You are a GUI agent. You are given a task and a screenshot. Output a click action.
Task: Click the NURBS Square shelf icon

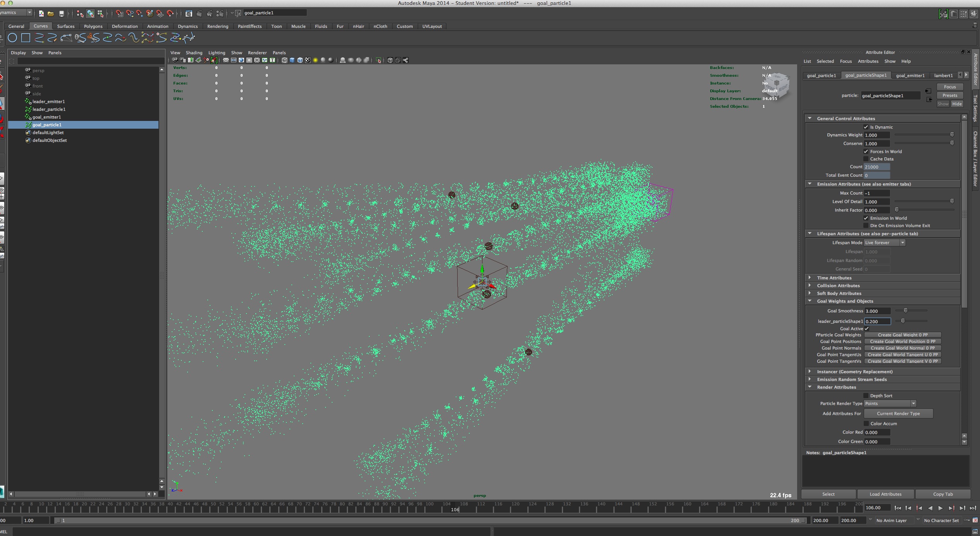point(26,38)
